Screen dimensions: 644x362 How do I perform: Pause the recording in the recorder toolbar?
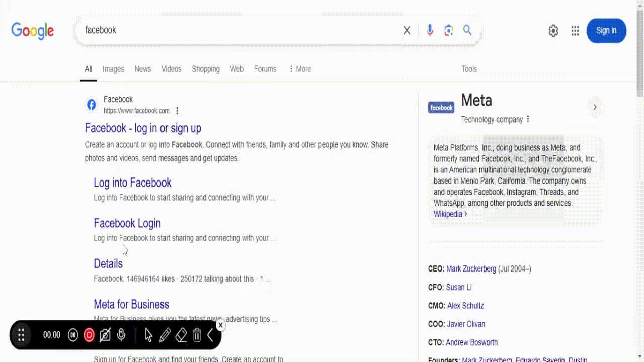pos(73,335)
